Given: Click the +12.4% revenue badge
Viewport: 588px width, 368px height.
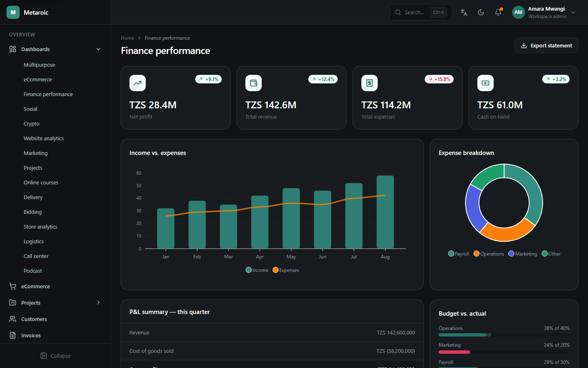Looking at the screenshot, I should pos(323,79).
